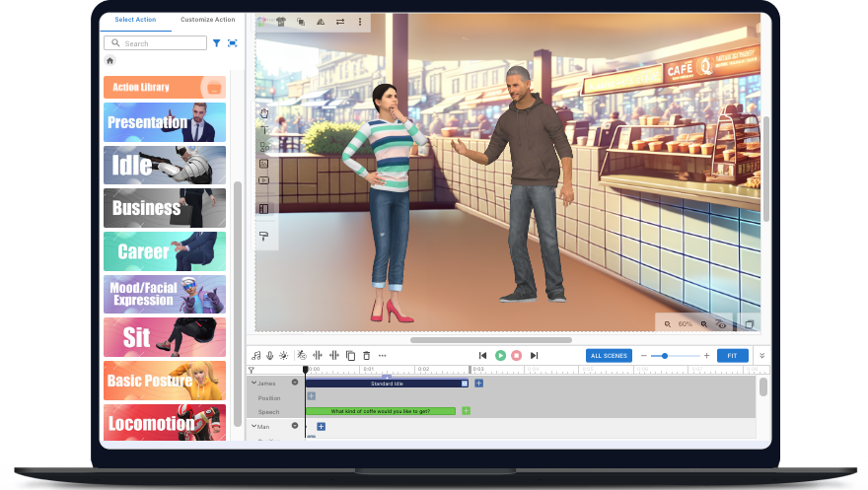868x490 pixels.
Task: Collapse the Man track chevron
Action: click(253, 426)
